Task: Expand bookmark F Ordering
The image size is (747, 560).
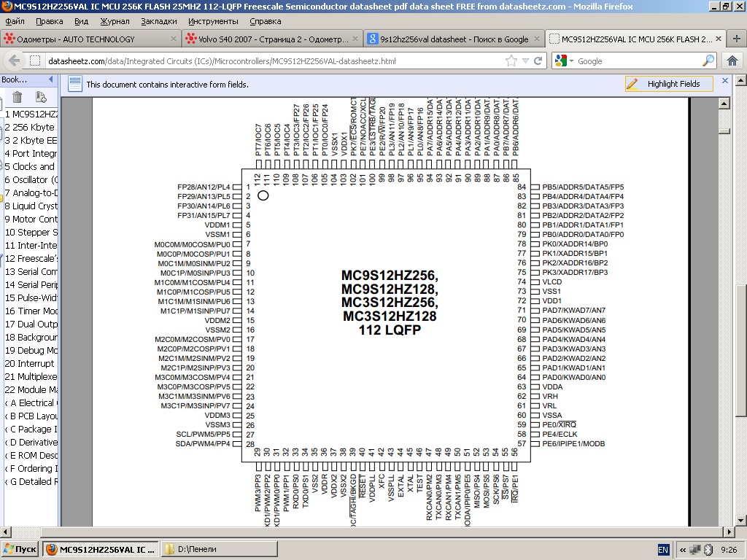Action: (x=6, y=469)
